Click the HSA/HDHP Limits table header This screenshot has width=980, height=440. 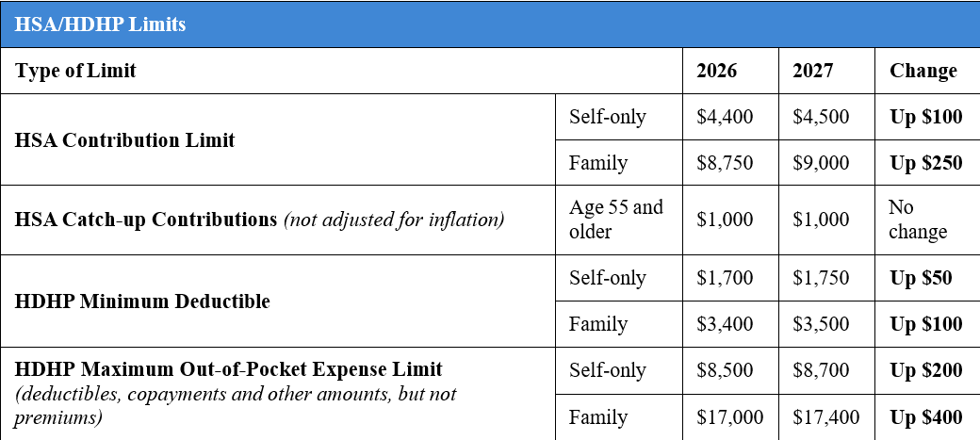[490, 24]
